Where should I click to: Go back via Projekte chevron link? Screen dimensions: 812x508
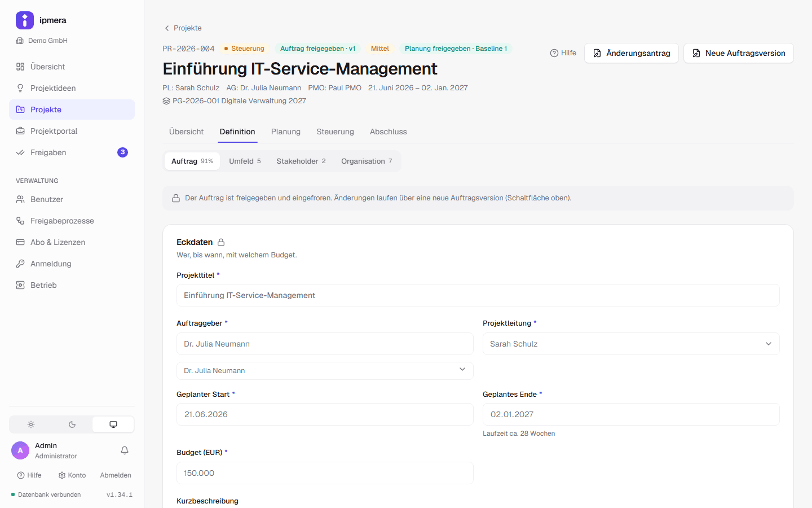click(183, 28)
